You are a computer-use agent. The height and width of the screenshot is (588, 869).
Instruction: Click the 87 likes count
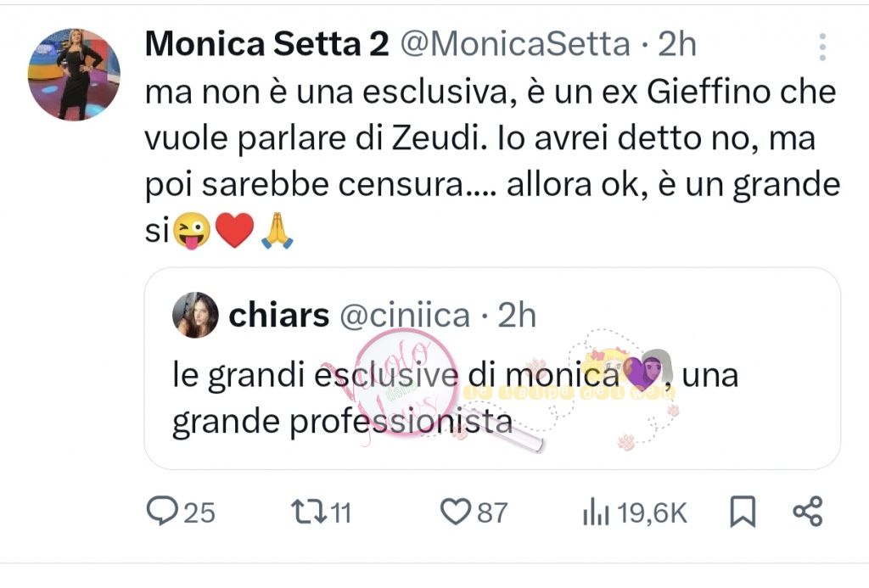pyautogui.click(x=491, y=512)
